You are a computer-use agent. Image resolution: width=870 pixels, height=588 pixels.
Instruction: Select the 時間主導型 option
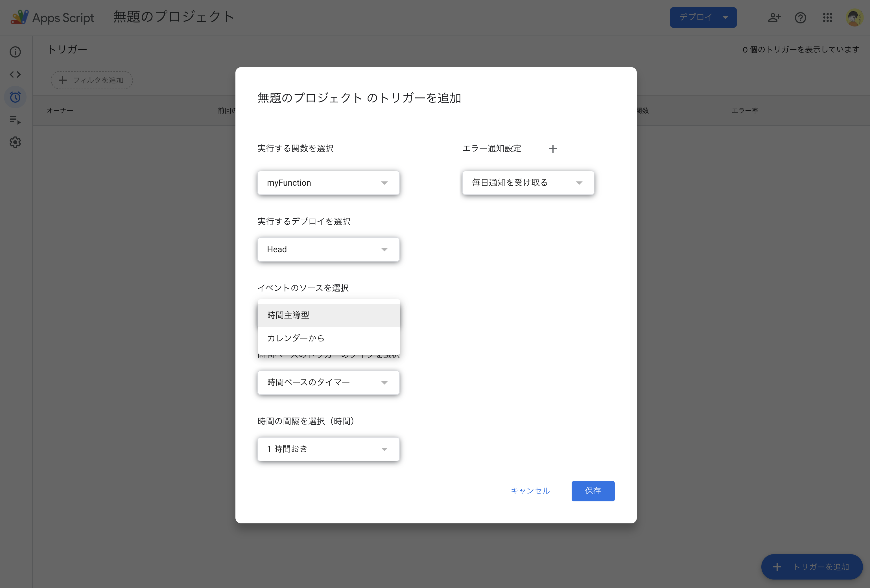pos(329,315)
